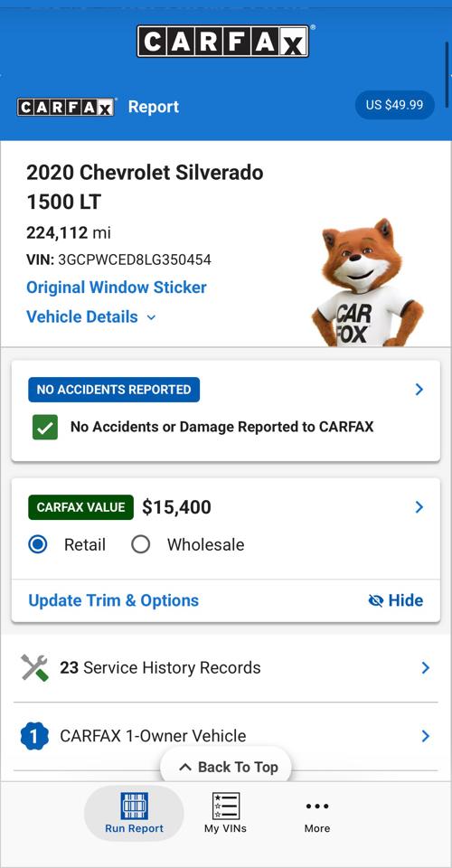This screenshot has width=452, height=868.
Task: Click the CARFAX logo at top
Action: click(224, 41)
